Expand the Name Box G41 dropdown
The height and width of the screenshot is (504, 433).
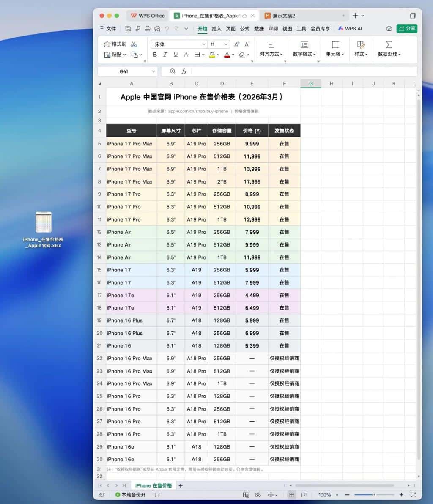pos(153,71)
